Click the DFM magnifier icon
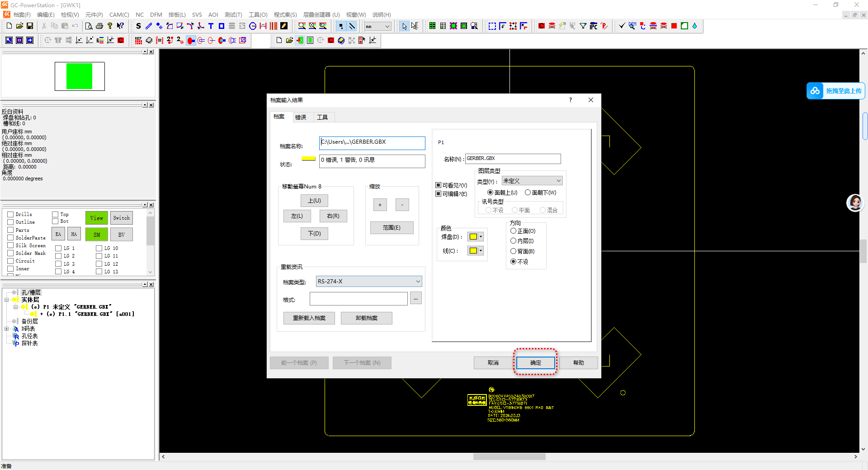 [x=632, y=26]
